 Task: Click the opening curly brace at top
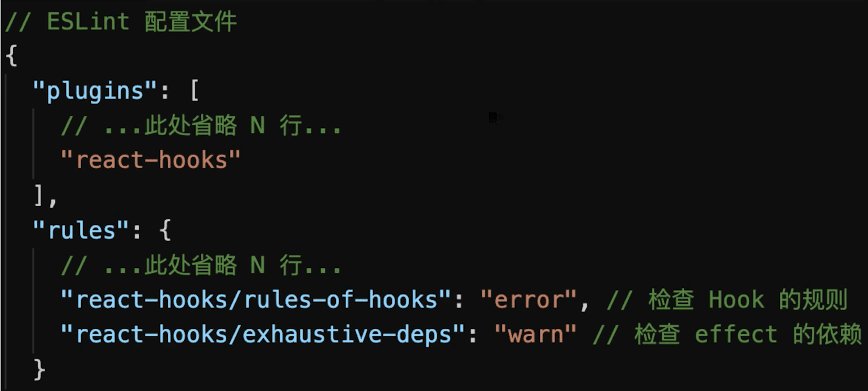[x=11, y=56]
